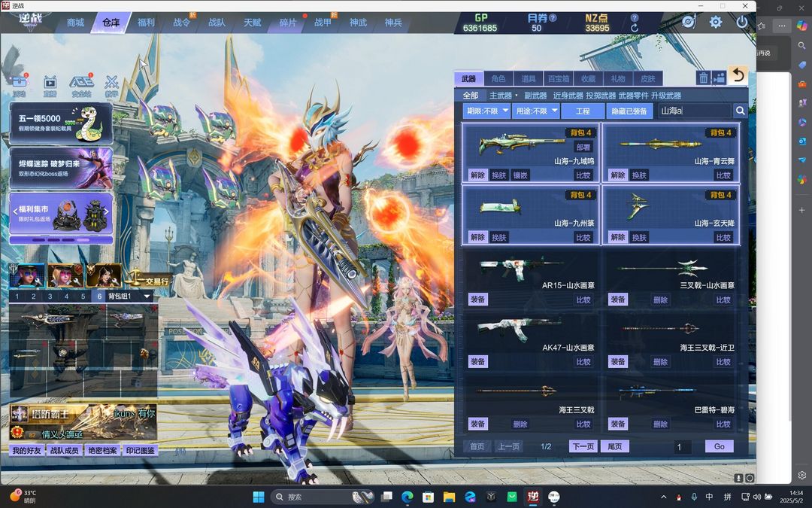Click 下一页 next page button
Image resolution: width=812 pixels, height=508 pixels.
coord(583,446)
